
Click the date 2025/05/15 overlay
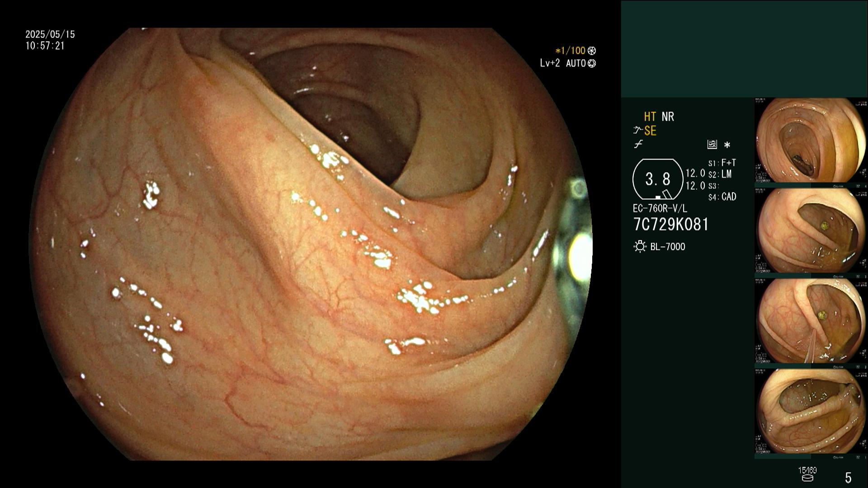coord(50,34)
